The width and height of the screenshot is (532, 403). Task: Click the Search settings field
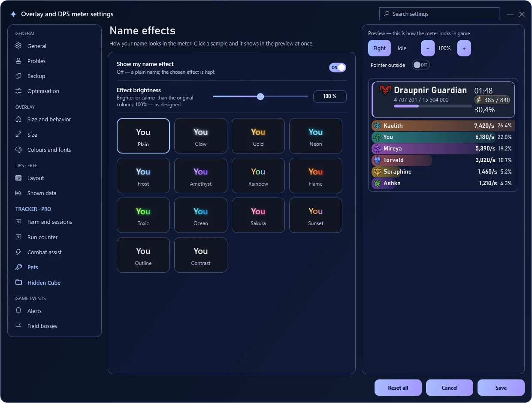[439, 14]
